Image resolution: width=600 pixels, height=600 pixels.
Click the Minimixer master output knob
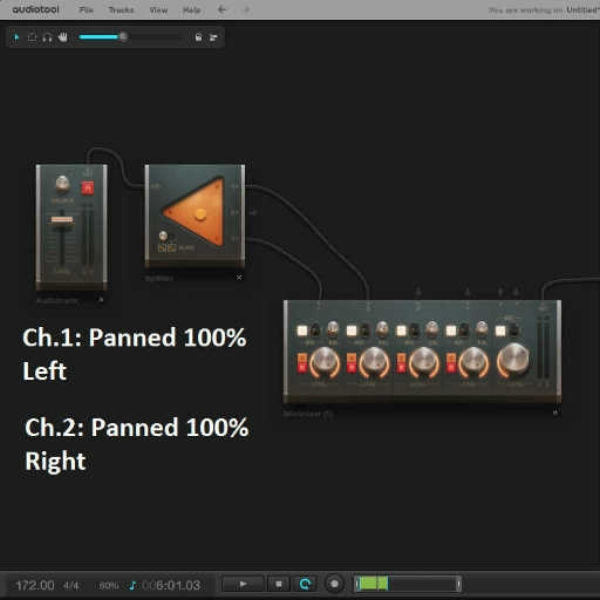pyautogui.click(x=514, y=359)
